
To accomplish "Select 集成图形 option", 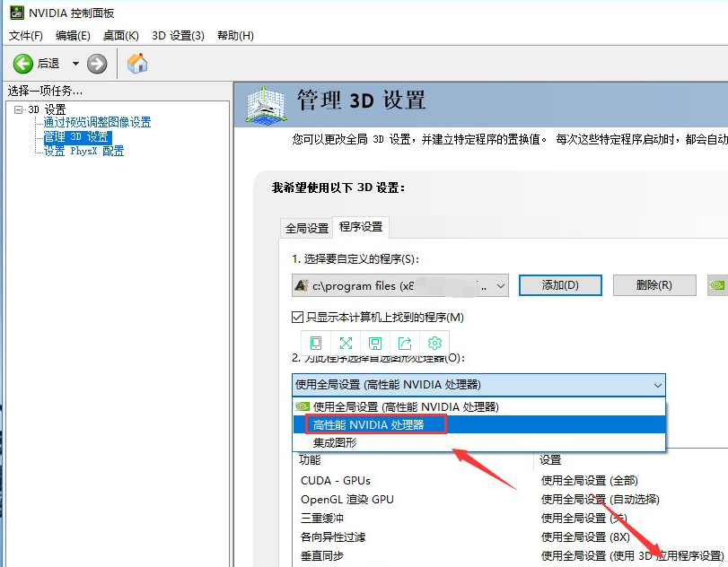I will (x=478, y=442).
